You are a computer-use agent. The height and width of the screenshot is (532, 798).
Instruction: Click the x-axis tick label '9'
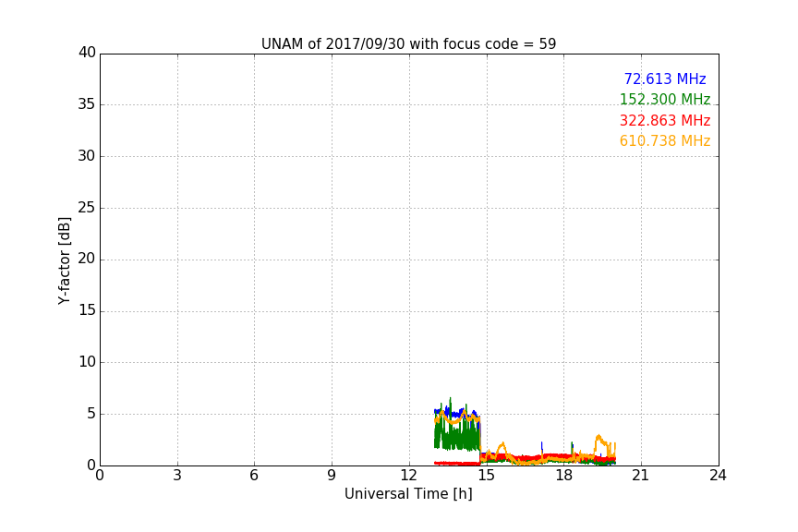pyautogui.click(x=332, y=476)
